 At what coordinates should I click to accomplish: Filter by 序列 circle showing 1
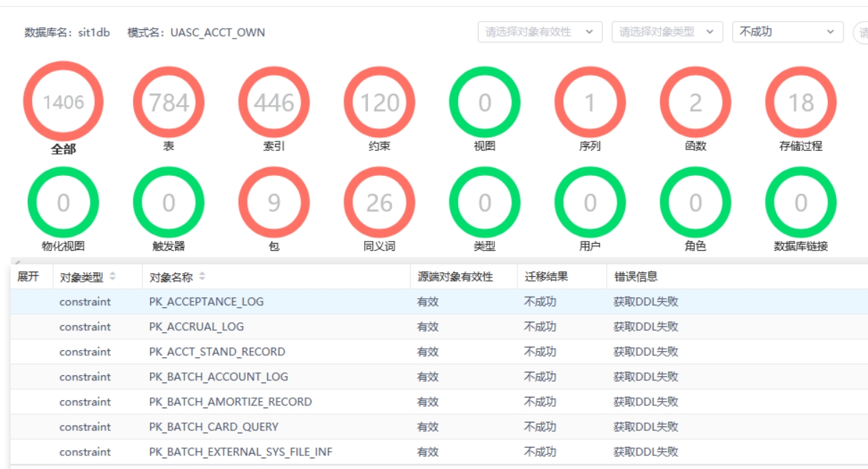pos(590,102)
